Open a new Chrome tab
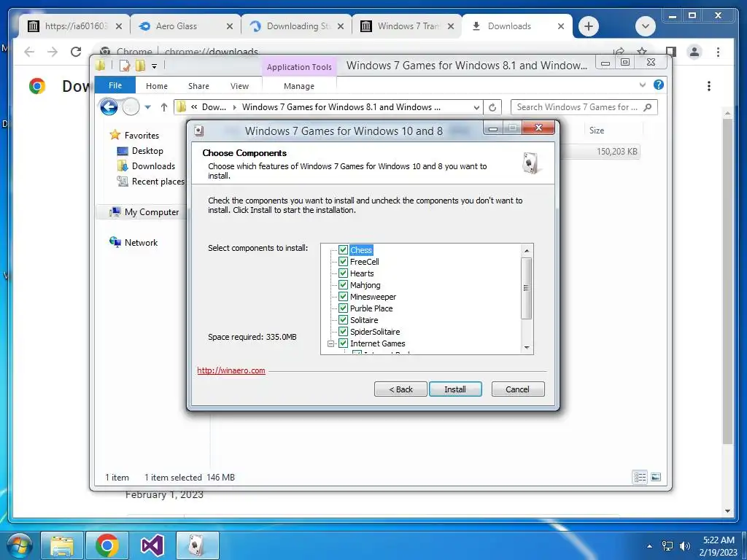 tap(589, 26)
